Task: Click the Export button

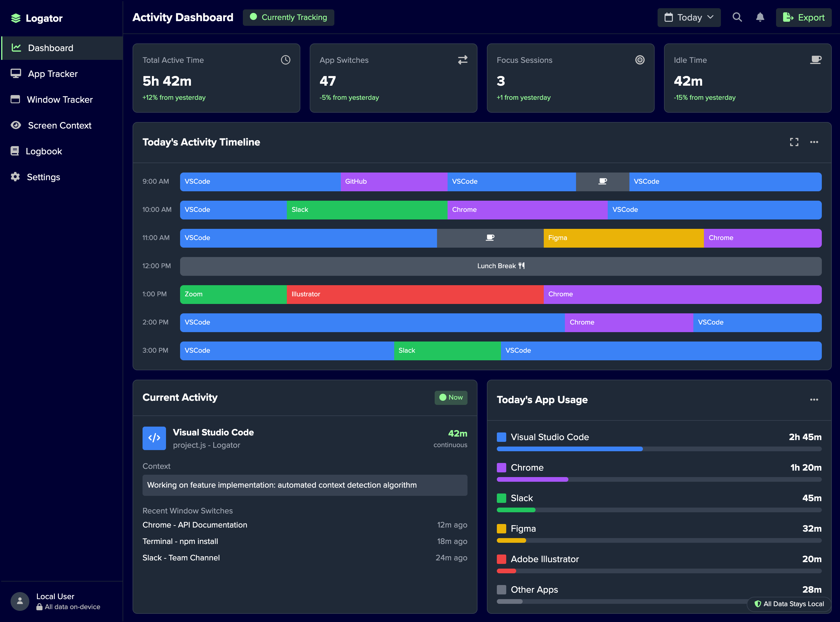Action: (804, 17)
